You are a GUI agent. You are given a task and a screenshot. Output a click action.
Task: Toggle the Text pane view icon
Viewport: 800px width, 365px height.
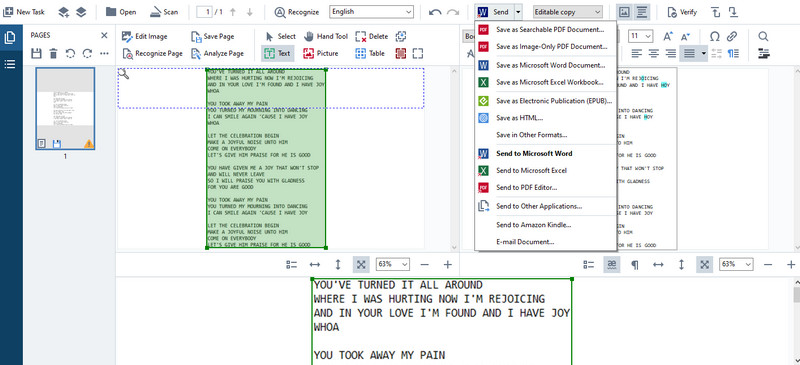pos(642,12)
